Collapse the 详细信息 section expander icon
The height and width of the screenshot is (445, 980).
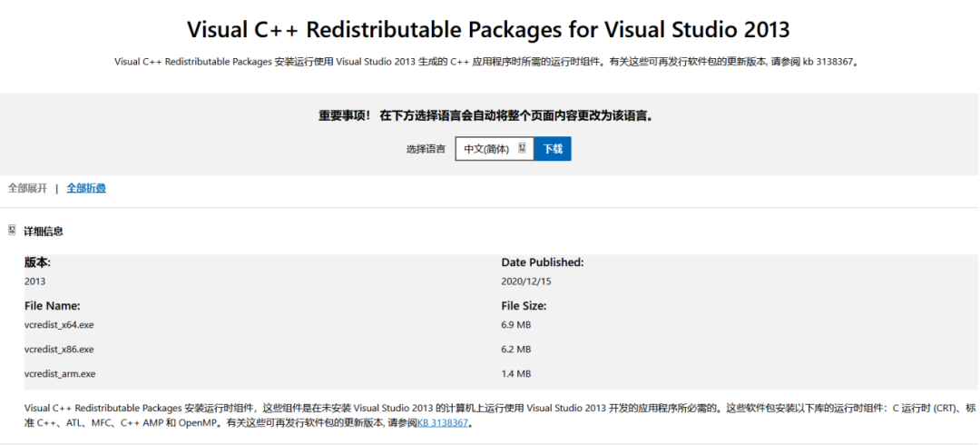pyautogui.click(x=12, y=231)
